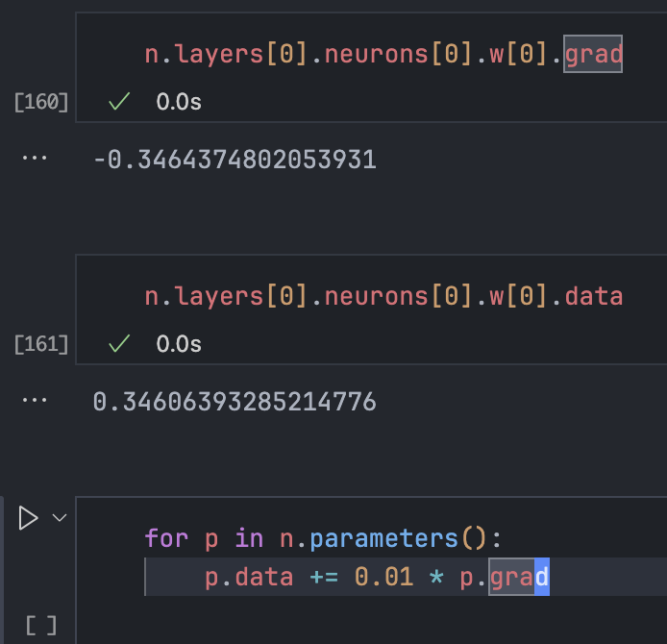Run the for-loop cell with play button
The image size is (667, 644).
(x=29, y=519)
